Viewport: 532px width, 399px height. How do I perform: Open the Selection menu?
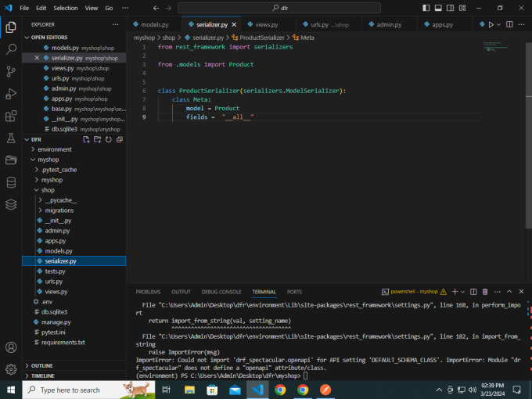tap(66, 8)
